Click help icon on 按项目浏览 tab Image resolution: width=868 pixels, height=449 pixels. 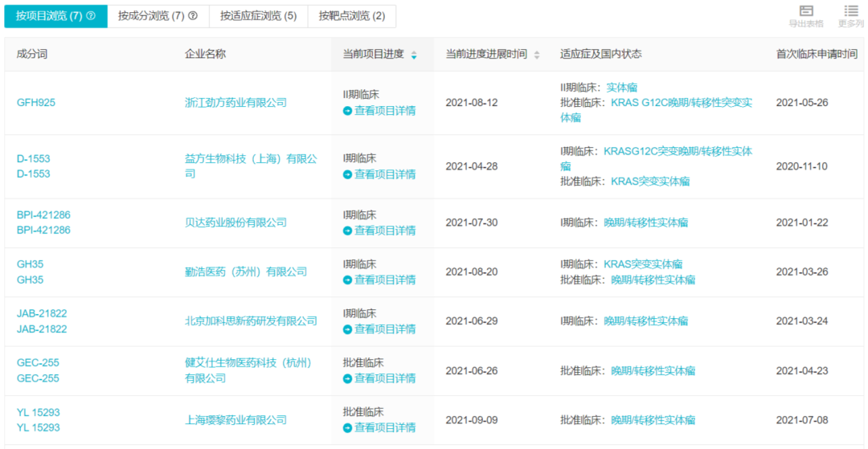91,16
